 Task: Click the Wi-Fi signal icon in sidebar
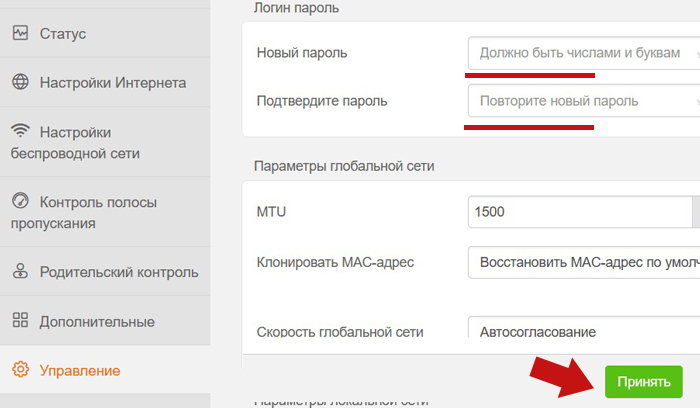(20, 132)
